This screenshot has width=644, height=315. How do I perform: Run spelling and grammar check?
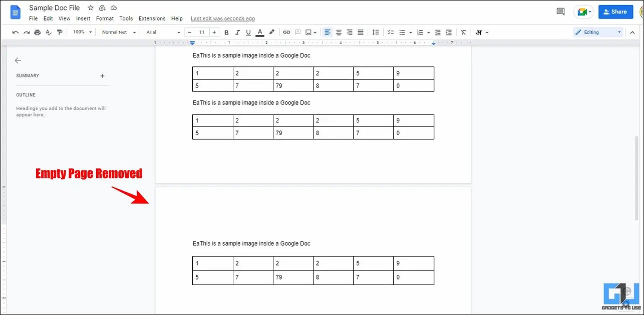49,32
